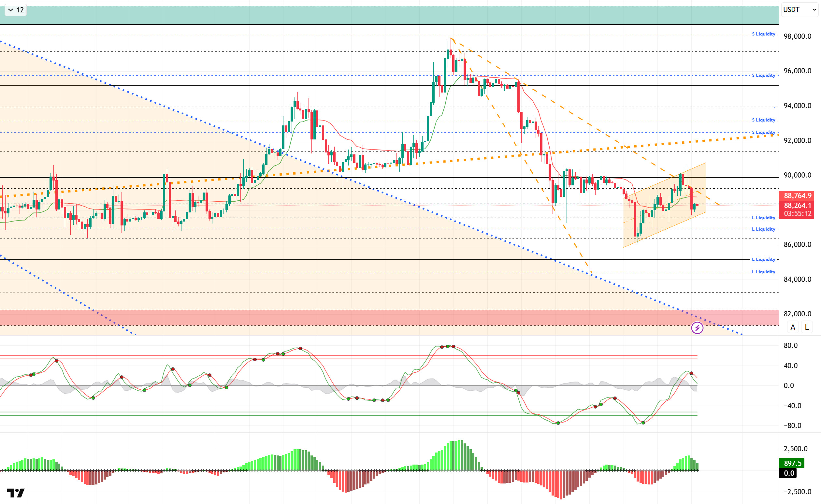
Task: Collapse the indicator legend showing 12
Action: tap(16, 10)
